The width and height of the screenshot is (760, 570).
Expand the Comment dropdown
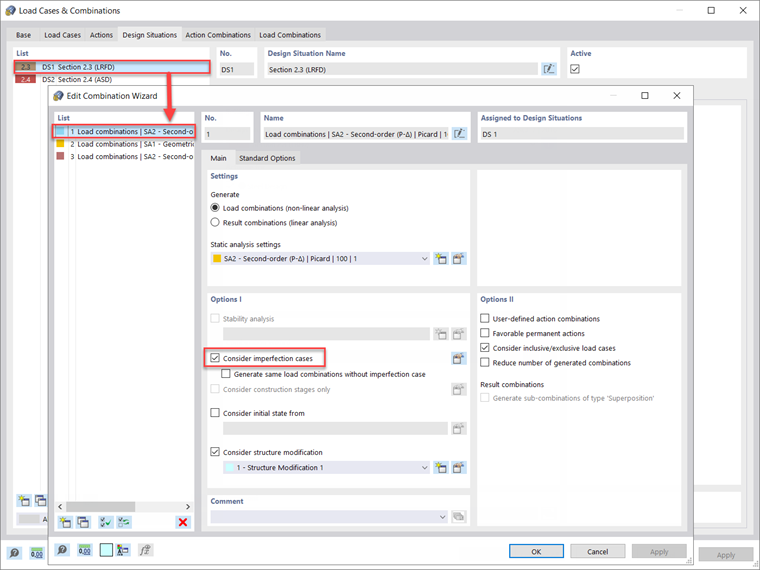443,517
